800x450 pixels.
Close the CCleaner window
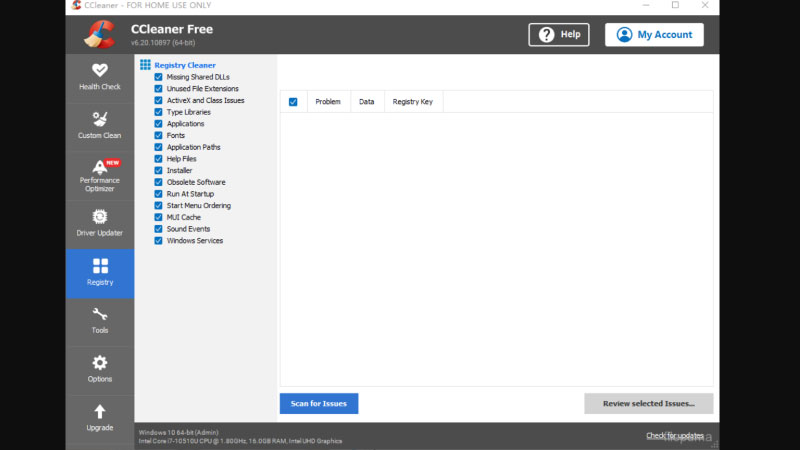coord(705,5)
